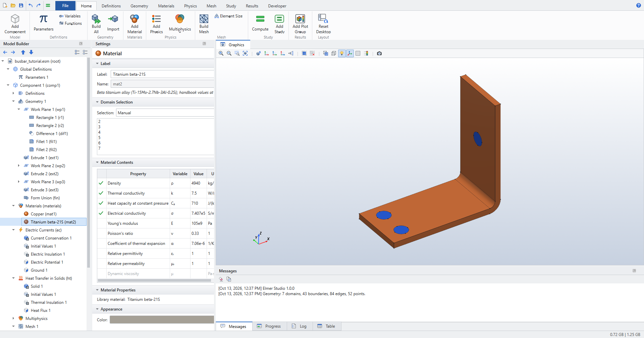Click the Compute study icon
The height and width of the screenshot is (338, 644).
(x=260, y=23)
